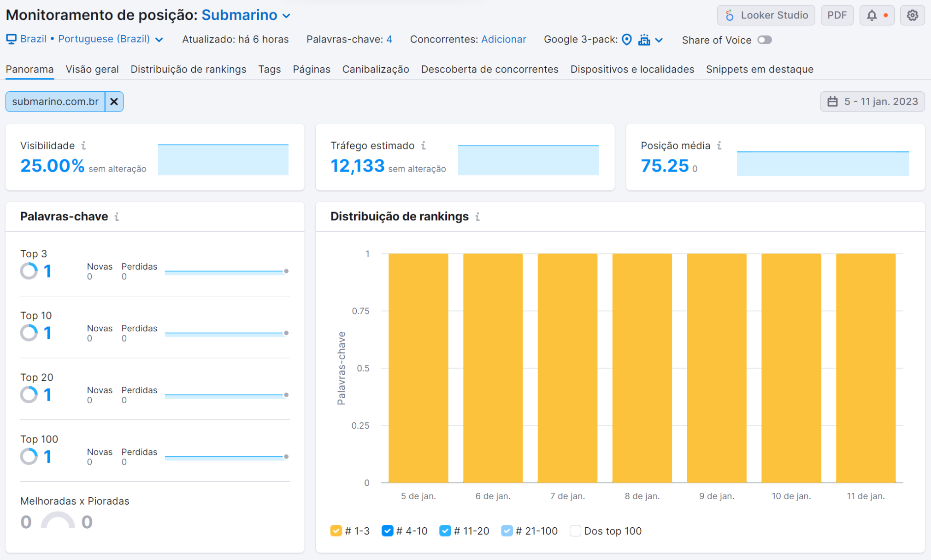Click the PDF button to export report
The width and height of the screenshot is (931, 560).
click(x=837, y=15)
